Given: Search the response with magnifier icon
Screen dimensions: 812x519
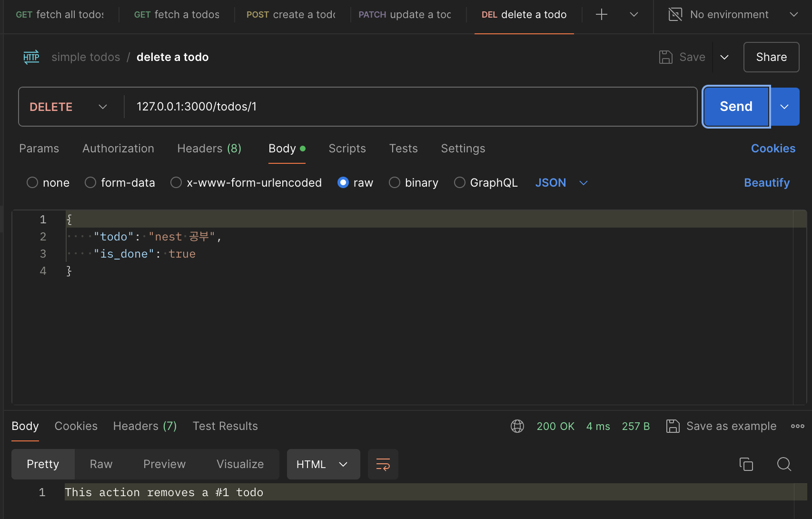Looking at the screenshot, I should pyautogui.click(x=784, y=464).
